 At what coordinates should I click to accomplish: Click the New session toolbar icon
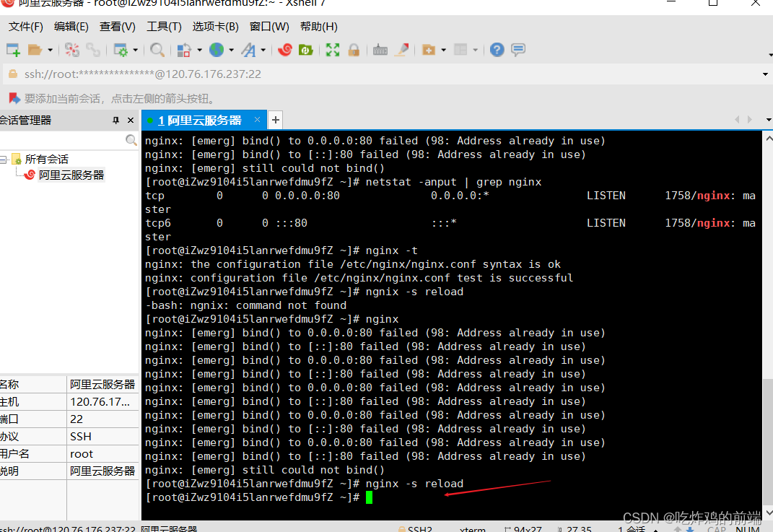pos(13,50)
